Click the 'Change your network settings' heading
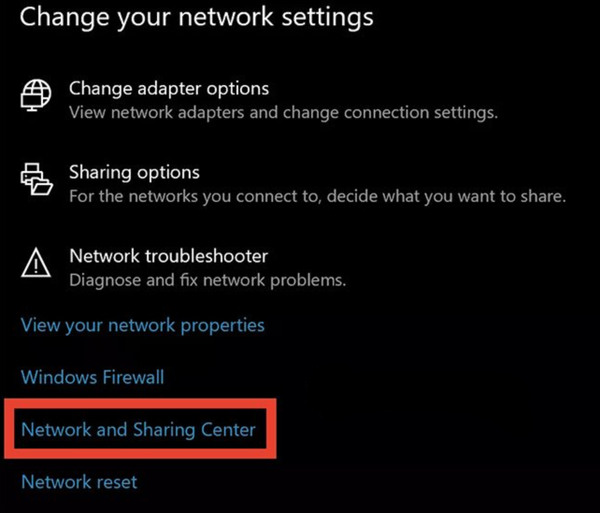This screenshot has height=513, width=600. 197,17
